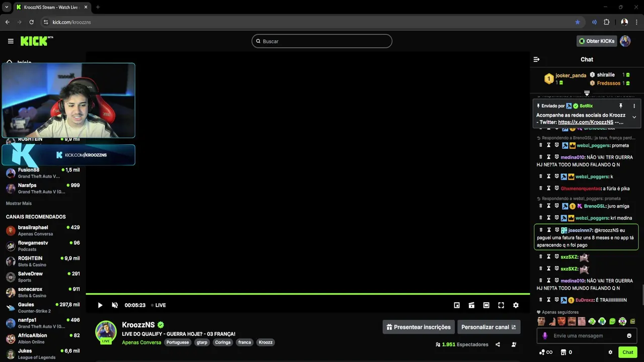This screenshot has width=644, height=362.
Task: Open a new browser tab
Action: [x=98, y=7]
